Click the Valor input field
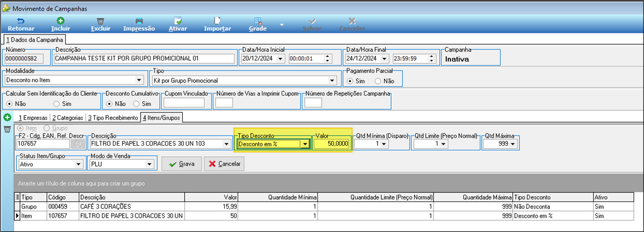The image size is (644, 232). 332,144
